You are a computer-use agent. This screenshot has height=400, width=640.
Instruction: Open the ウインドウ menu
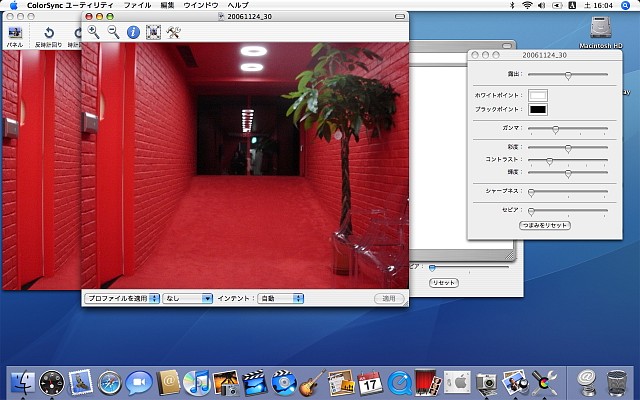point(204,5)
